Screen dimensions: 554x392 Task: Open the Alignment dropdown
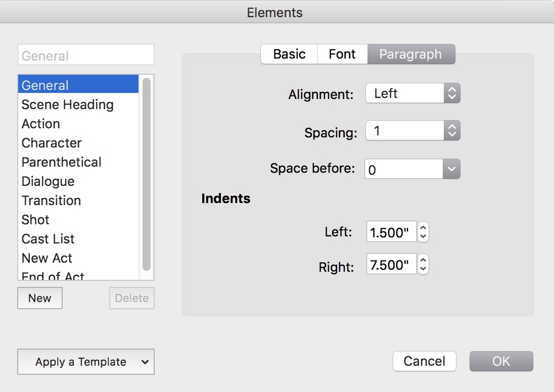(412, 93)
